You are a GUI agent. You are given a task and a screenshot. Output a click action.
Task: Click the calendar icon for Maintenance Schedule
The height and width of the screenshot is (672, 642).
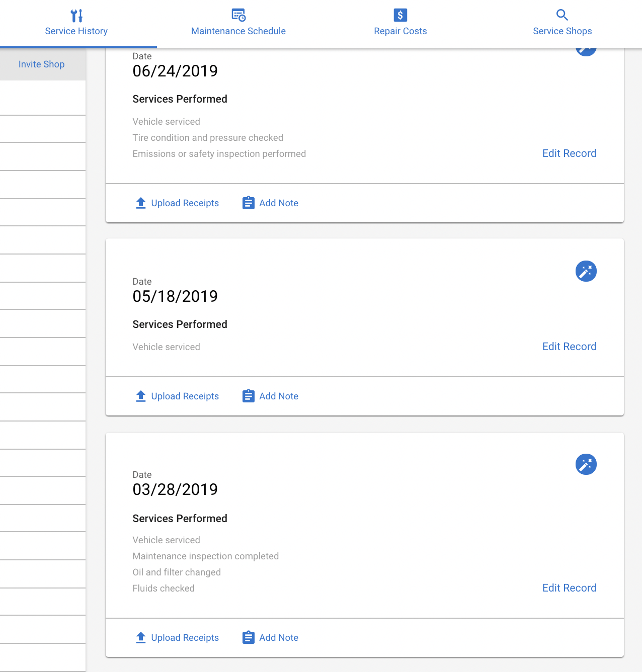pyautogui.click(x=238, y=15)
